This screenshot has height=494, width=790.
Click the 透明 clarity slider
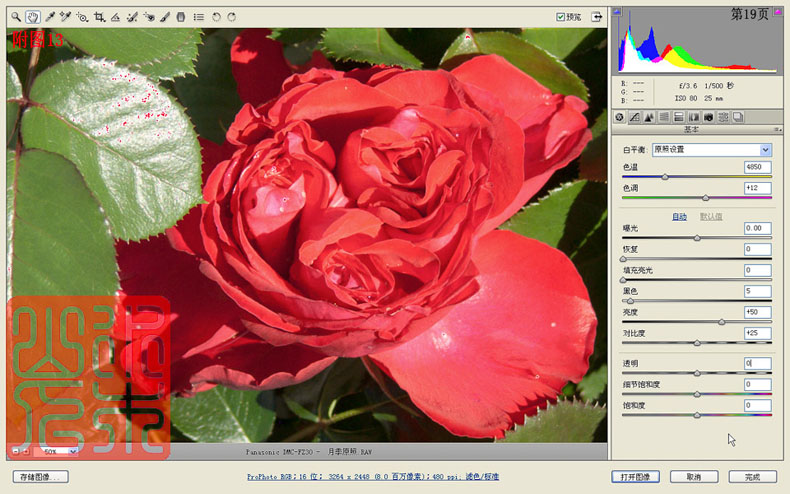[697, 374]
